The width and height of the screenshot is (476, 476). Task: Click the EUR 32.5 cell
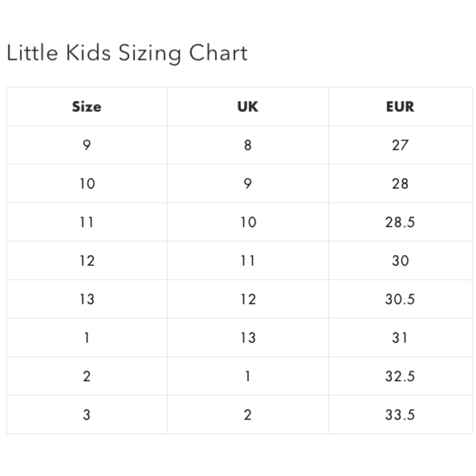tap(400, 376)
